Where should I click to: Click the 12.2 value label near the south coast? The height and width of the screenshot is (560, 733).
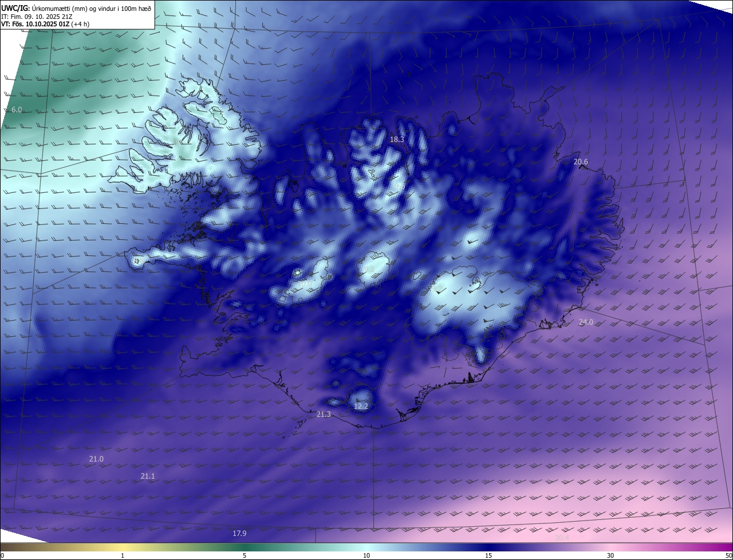tap(361, 406)
